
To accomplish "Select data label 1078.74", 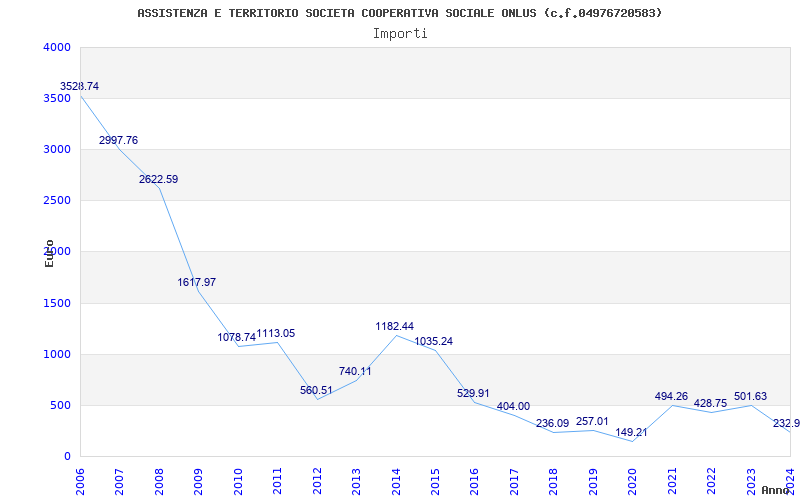I will pos(237,337).
